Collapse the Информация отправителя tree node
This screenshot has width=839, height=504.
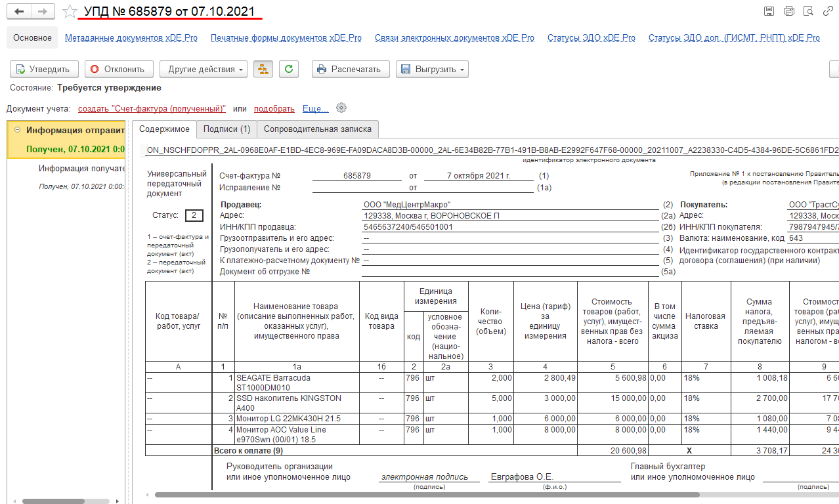click(x=17, y=130)
